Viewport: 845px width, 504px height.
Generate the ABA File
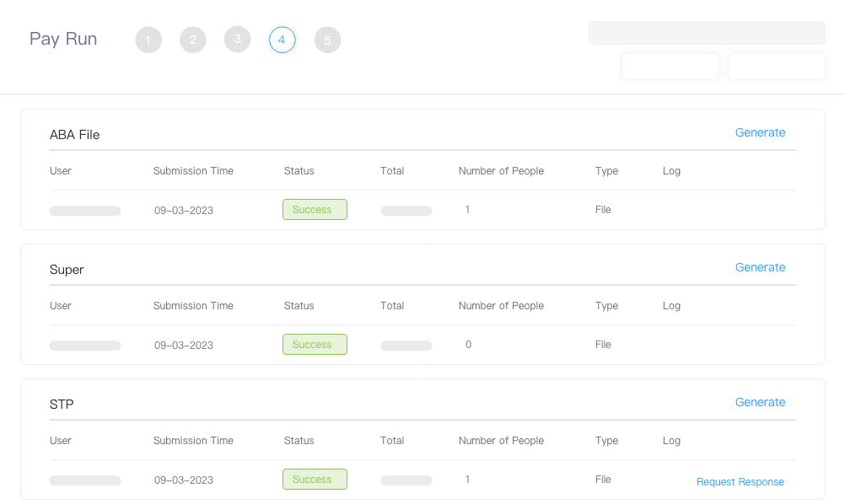click(760, 132)
